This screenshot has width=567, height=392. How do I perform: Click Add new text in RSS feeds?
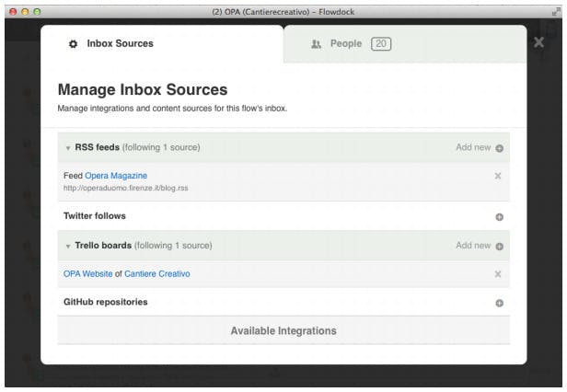[x=473, y=147]
